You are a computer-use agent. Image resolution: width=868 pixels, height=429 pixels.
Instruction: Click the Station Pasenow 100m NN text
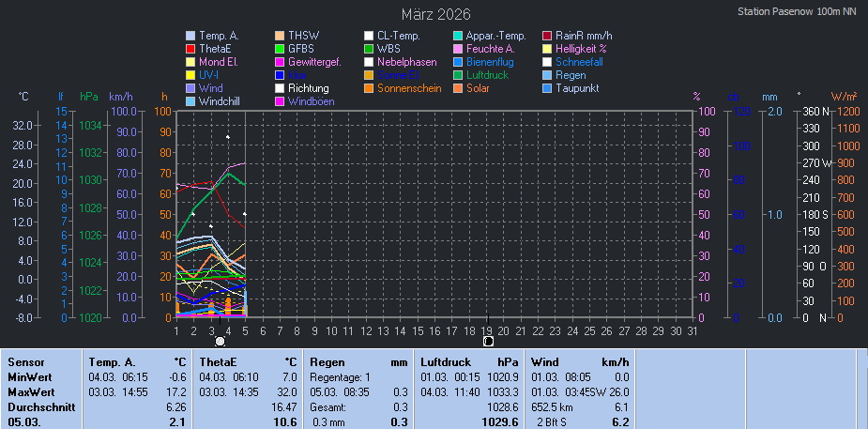[x=799, y=12]
